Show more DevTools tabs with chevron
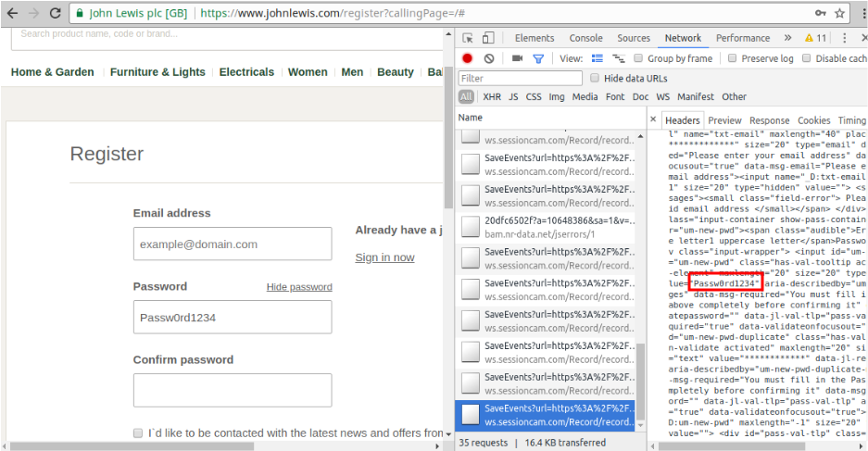Image resolution: width=868 pixels, height=451 pixels. (787, 38)
